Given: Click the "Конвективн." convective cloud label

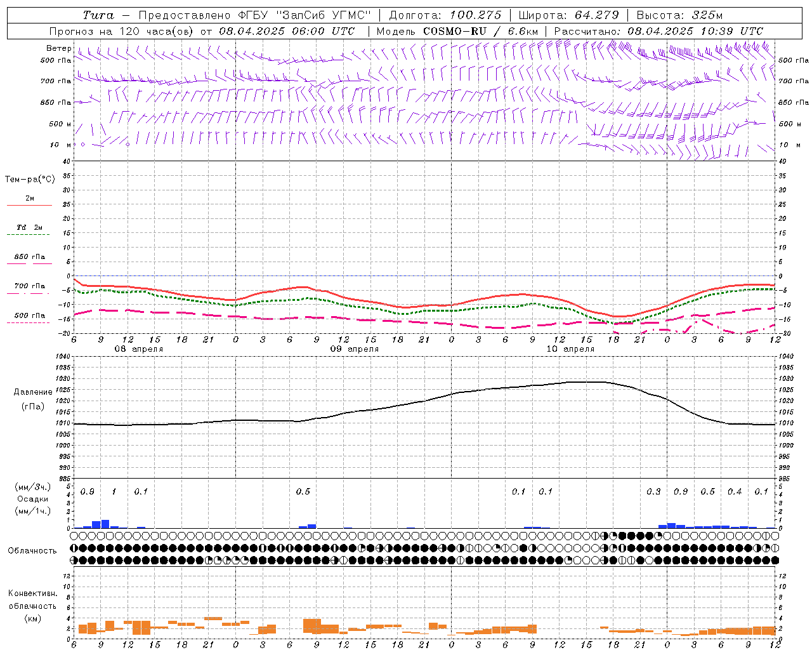Looking at the screenshot, I should (x=32, y=594).
